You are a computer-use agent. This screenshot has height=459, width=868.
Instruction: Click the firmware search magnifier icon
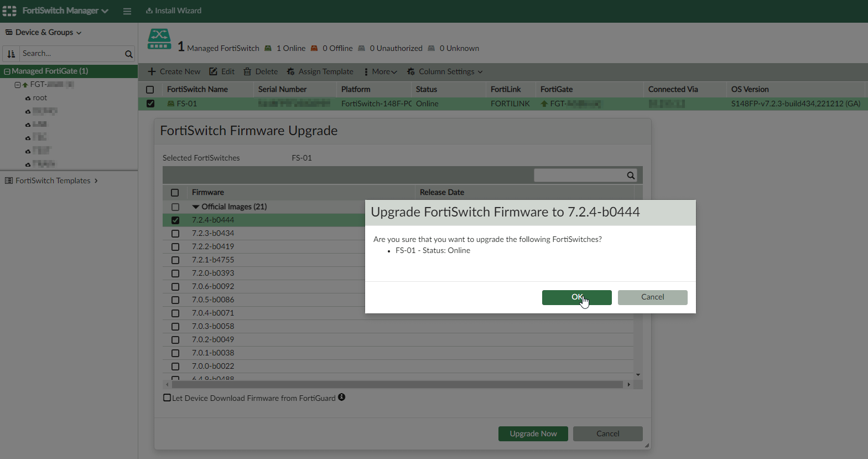[x=631, y=176]
